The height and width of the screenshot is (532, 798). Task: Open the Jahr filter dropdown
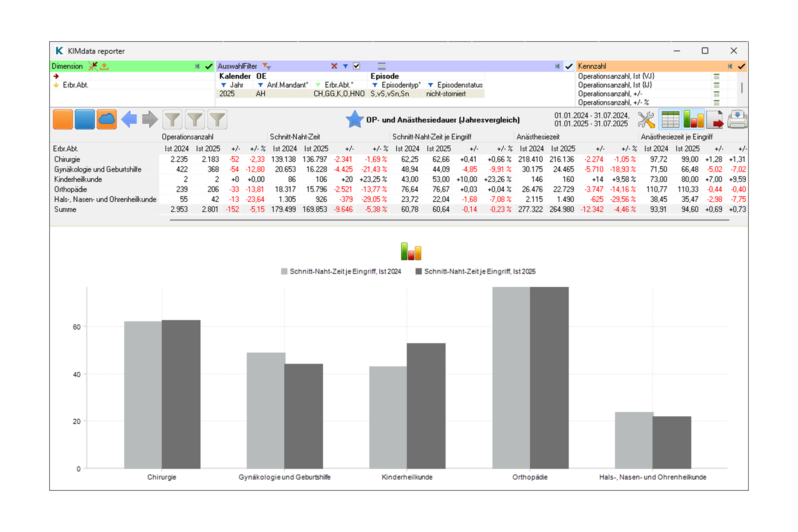[224, 85]
